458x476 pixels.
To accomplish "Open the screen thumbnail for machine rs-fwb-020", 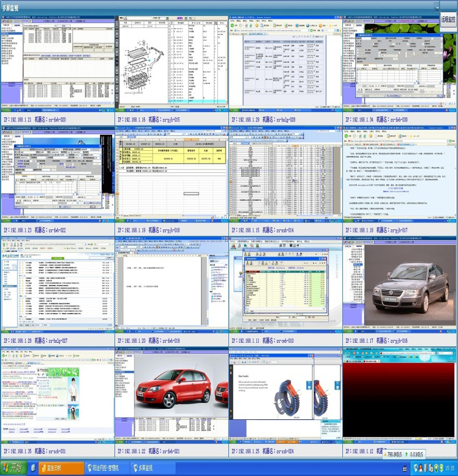I will pos(57,63).
